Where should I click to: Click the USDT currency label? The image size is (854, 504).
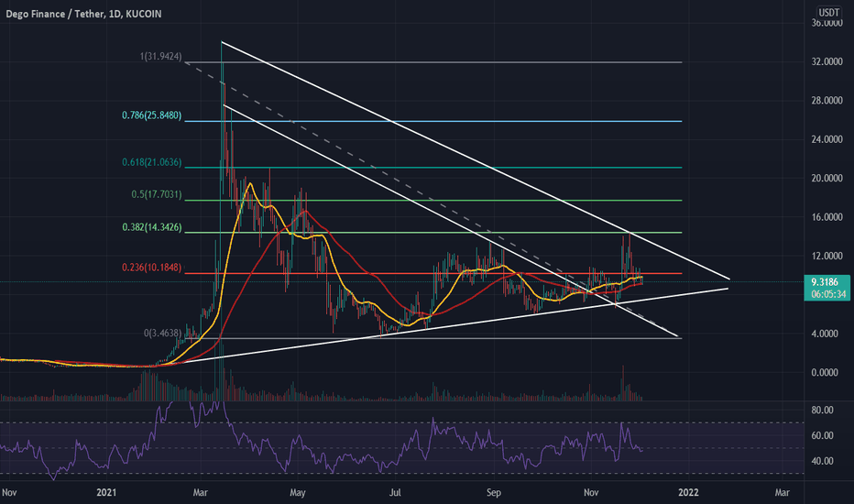(x=829, y=13)
